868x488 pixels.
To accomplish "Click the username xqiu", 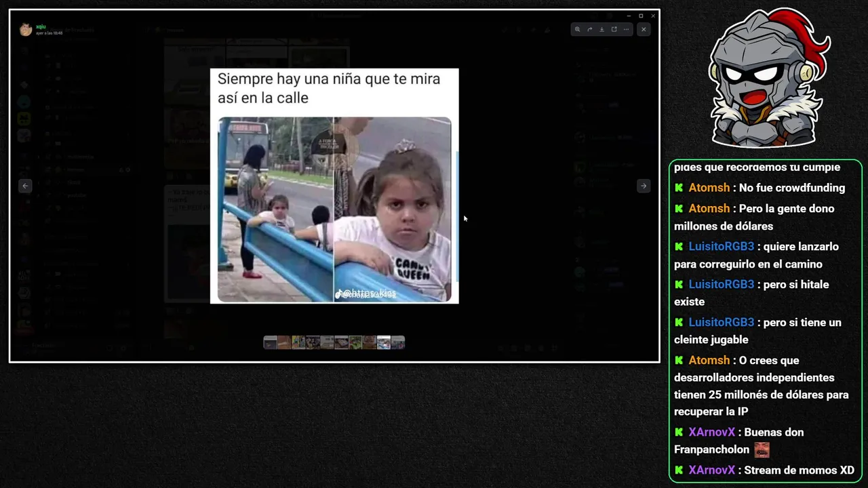I will pos(41,26).
